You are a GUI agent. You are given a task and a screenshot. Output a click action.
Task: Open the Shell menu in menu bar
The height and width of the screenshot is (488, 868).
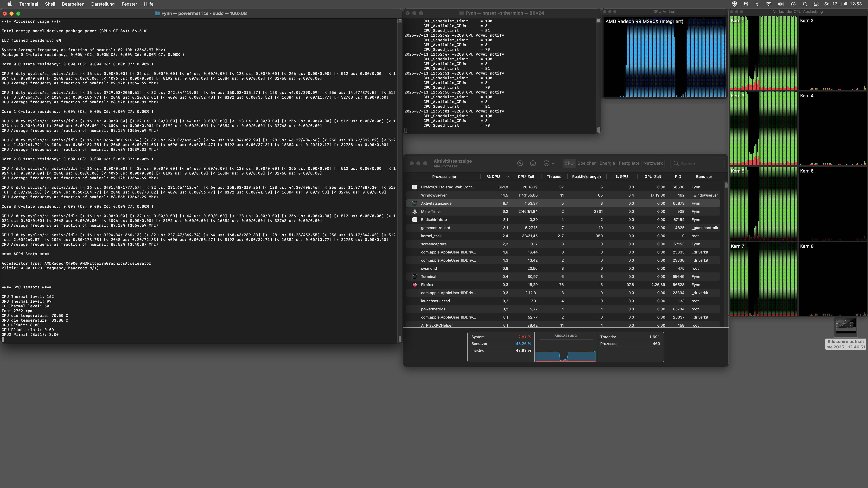[x=50, y=4]
